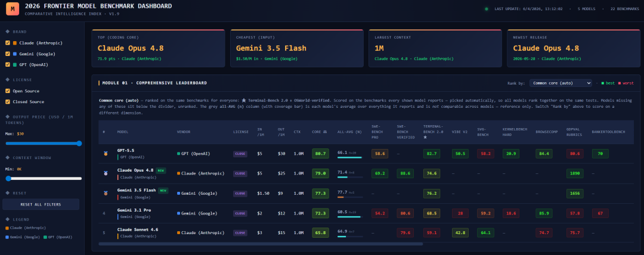Click the GPT-5.5 model name
Screen dimensions: 644x255
[126, 151]
